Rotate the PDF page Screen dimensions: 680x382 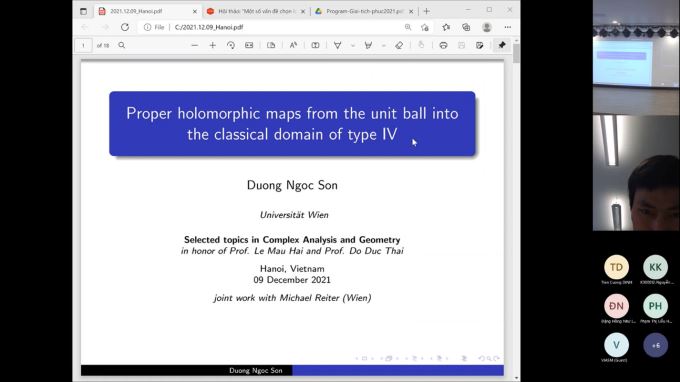[231, 45]
